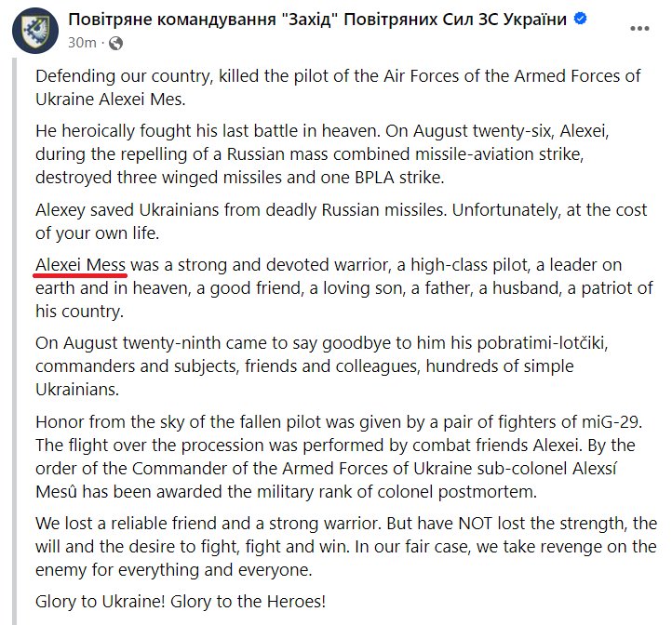
Task: Click the paragraph starting 'We lost a reliable friend'
Action: [346, 547]
